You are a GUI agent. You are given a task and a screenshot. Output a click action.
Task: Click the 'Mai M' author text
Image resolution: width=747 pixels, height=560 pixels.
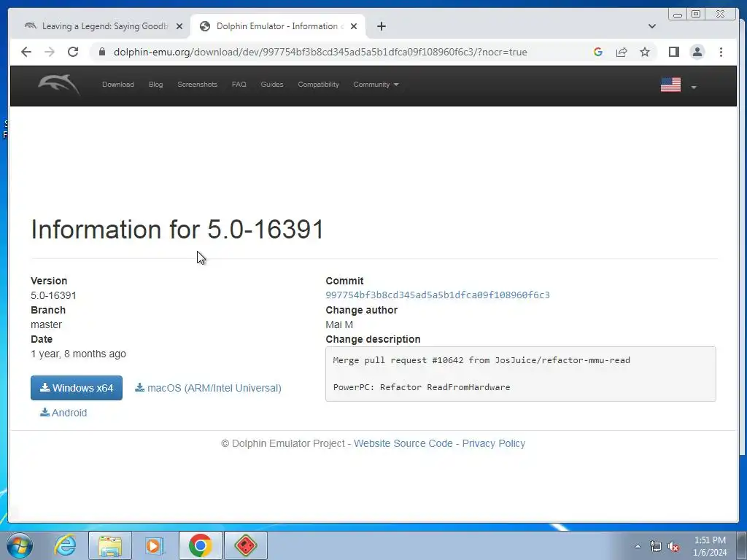[x=339, y=324]
